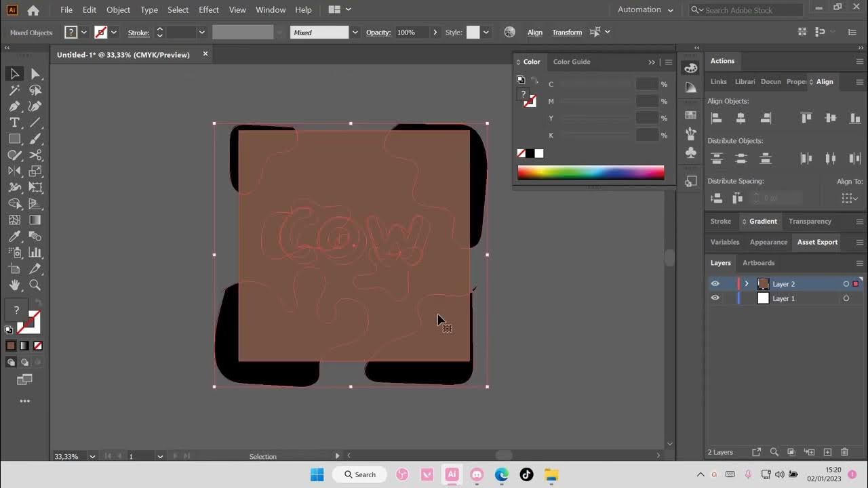Viewport: 868px width, 488px height.
Task: Click Horizontal Align Center icon
Action: point(741,118)
